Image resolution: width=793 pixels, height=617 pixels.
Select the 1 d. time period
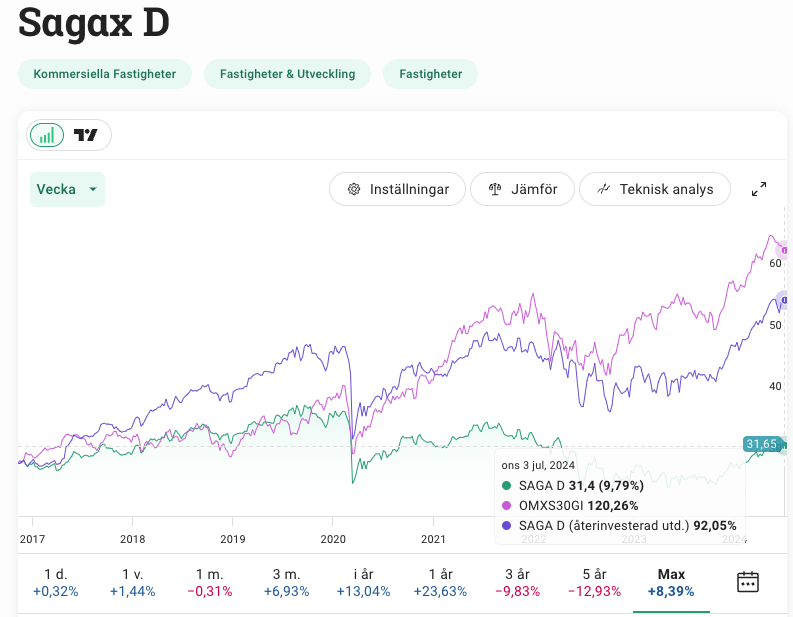[x=56, y=582]
